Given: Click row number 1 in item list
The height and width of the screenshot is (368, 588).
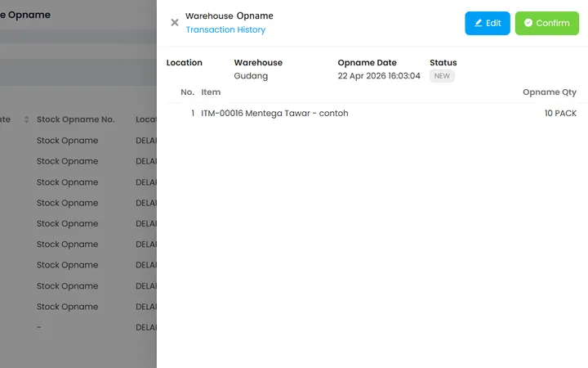Looking at the screenshot, I should click(193, 113).
